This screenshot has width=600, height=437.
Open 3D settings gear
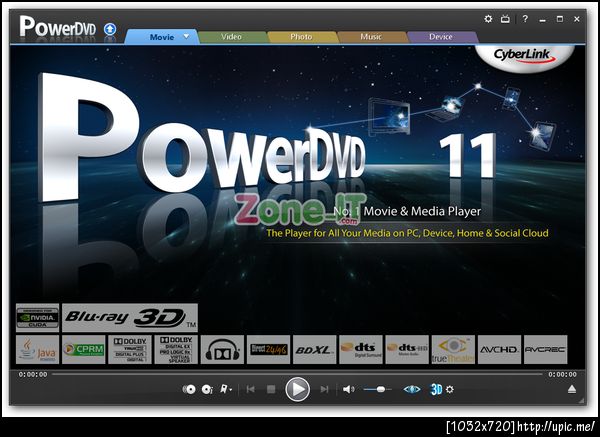(x=450, y=390)
